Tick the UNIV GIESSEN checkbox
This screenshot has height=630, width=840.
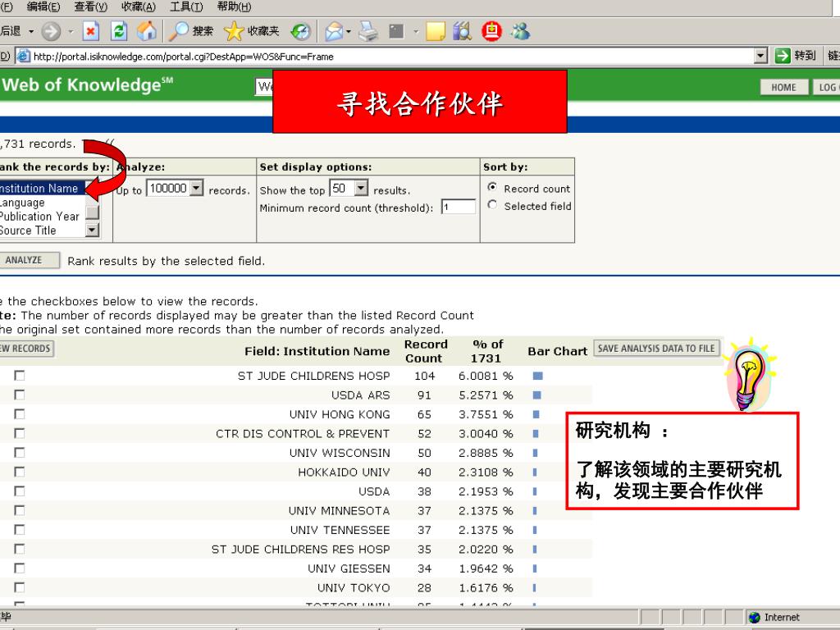point(20,568)
